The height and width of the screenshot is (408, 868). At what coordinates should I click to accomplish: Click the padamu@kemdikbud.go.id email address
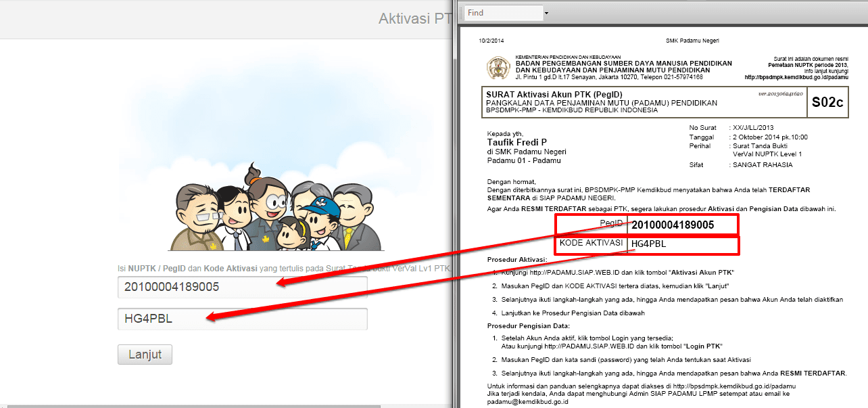click(527, 401)
